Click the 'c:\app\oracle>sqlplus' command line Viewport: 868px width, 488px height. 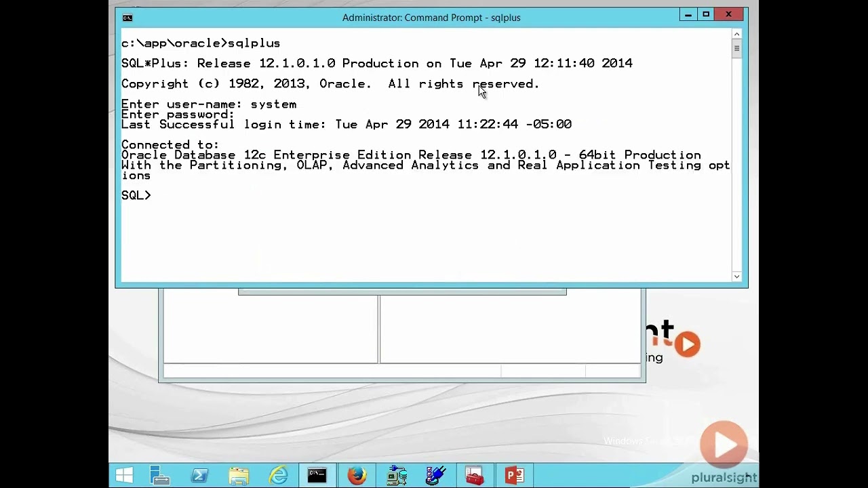tap(201, 43)
